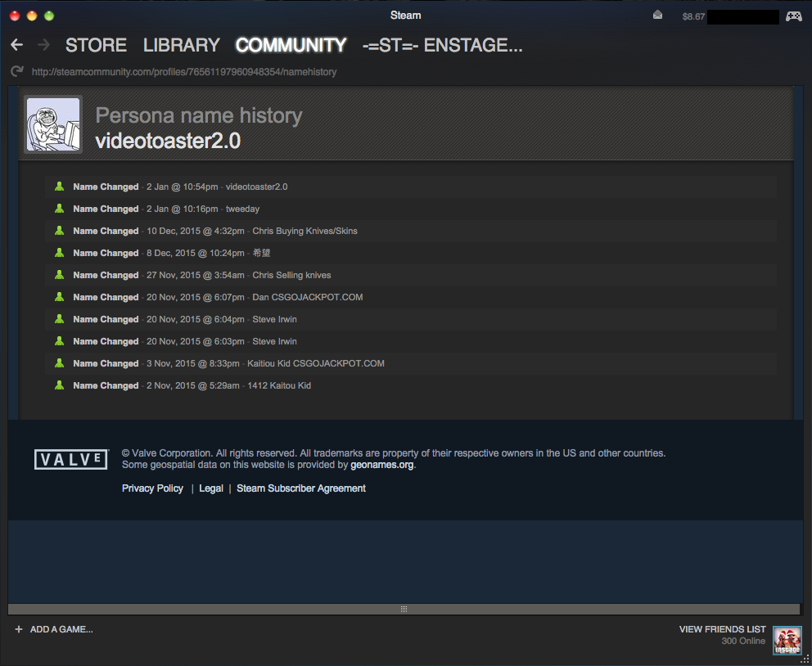The height and width of the screenshot is (666, 812).
Task: Open the Privacy Policy link
Action: 152,488
